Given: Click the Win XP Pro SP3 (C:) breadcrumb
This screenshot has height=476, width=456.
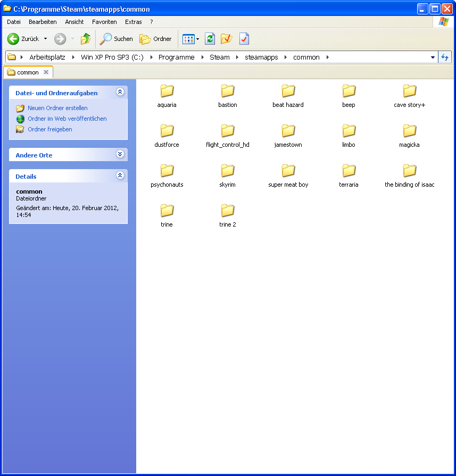Looking at the screenshot, I should click(x=112, y=57).
